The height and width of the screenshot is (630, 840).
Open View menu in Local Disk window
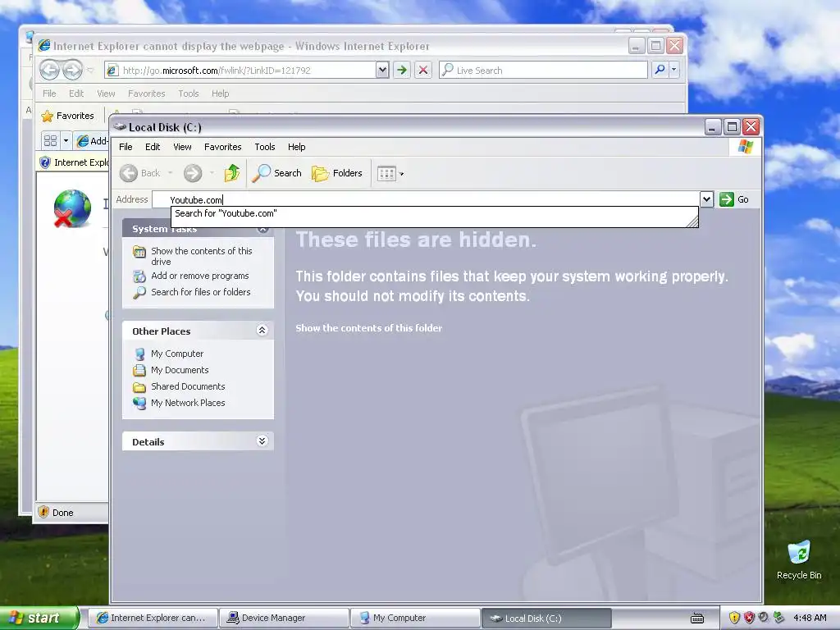182,147
